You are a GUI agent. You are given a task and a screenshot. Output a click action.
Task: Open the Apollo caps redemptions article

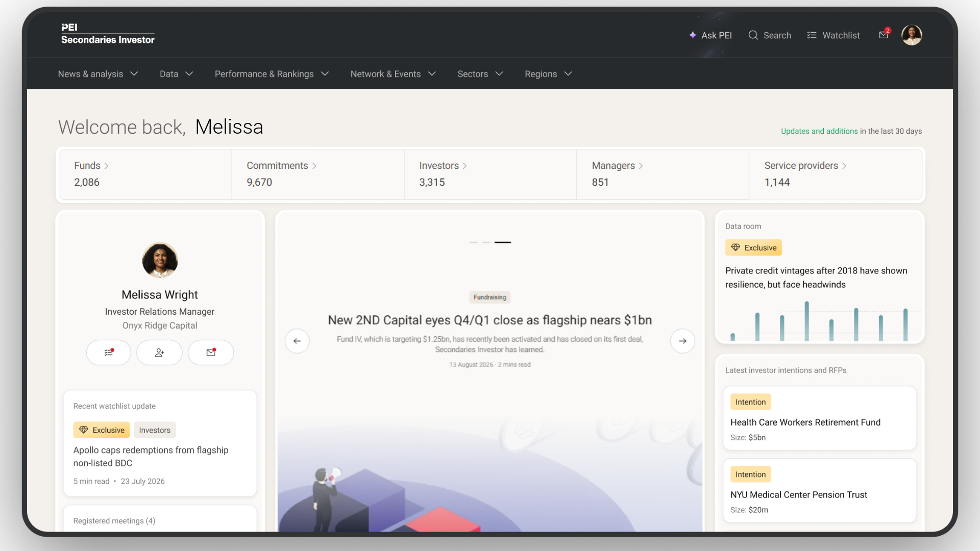pyautogui.click(x=151, y=457)
